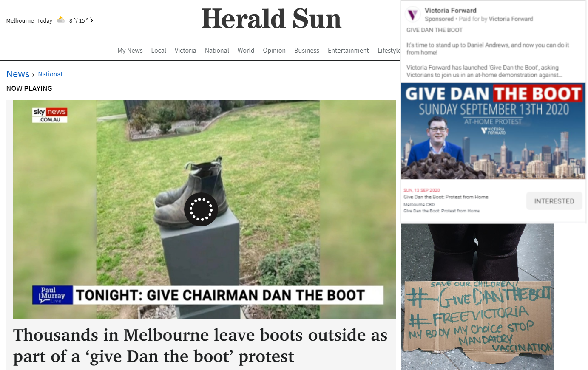Click the Paul Murray Live badge
588x370 pixels.
click(53, 295)
